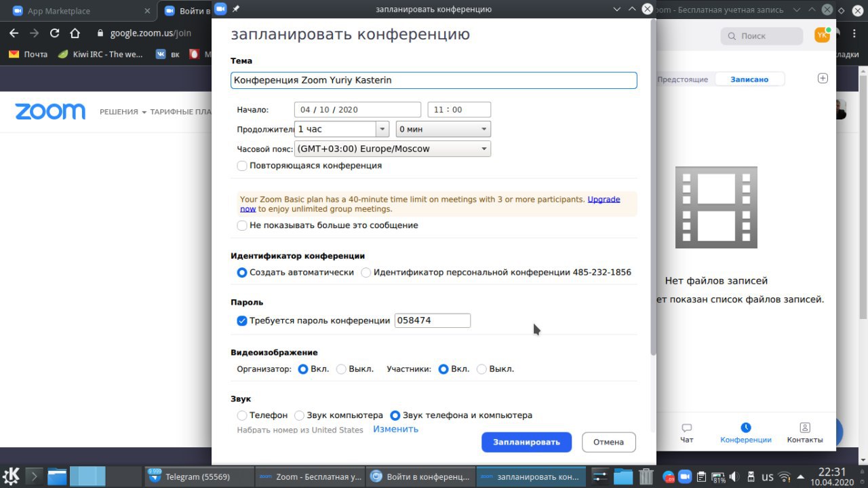Image resolution: width=868 pixels, height=488 pixels.
Task: Click the Запланировать button
Action: [x=527, y=442]
